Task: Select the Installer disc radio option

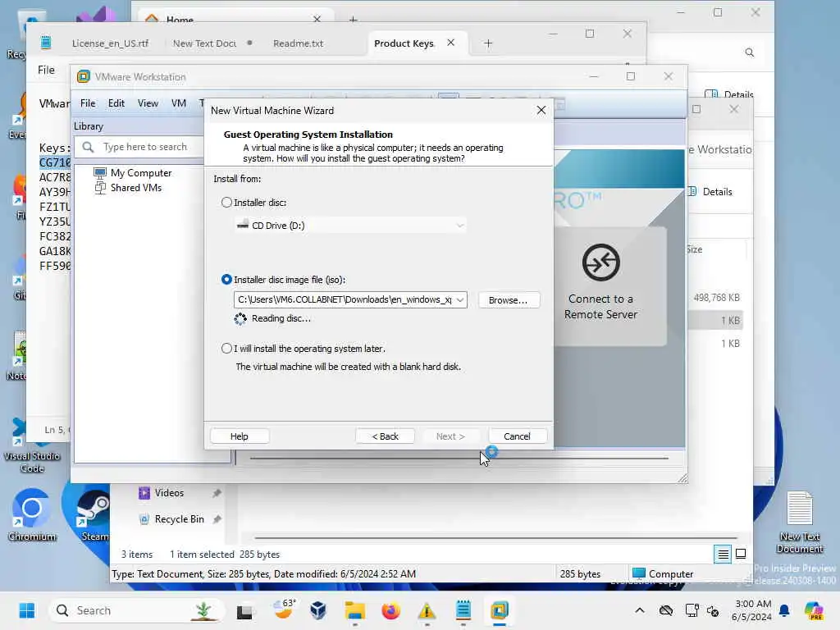Action: click(x=226, y=203)
